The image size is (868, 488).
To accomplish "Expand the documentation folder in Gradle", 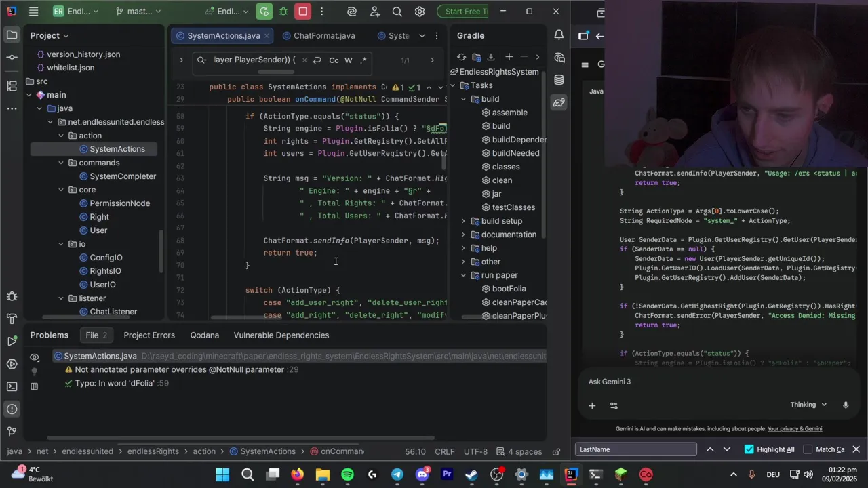I will click(x=464, y=235).
